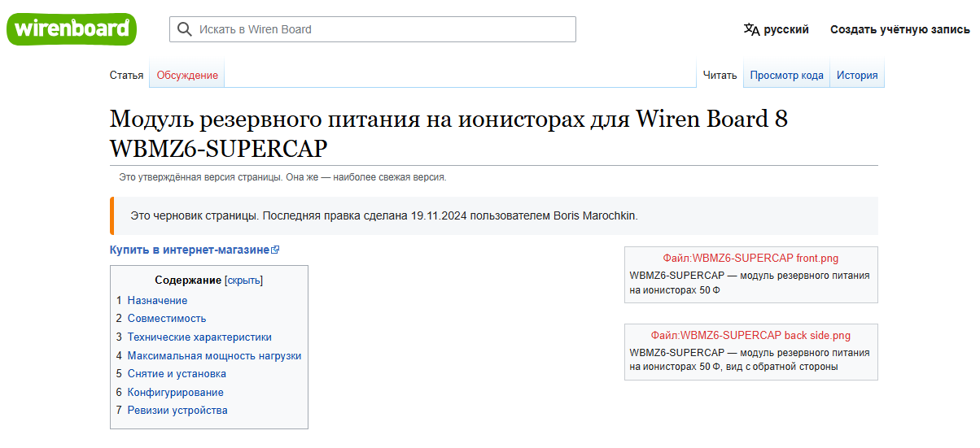Switch to the Обсуждение tab
980x448 pixels.
[x=187, y=75]
